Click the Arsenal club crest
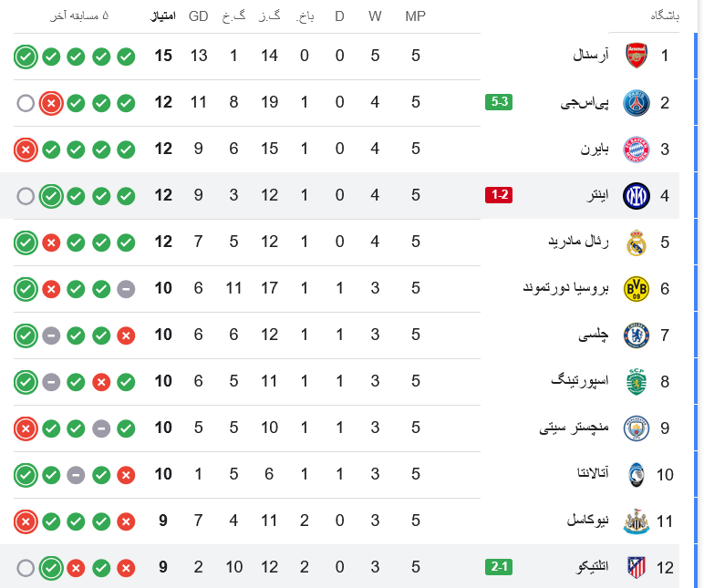Image resolution: width=704 pixels, height=588 pixels. 636,56
